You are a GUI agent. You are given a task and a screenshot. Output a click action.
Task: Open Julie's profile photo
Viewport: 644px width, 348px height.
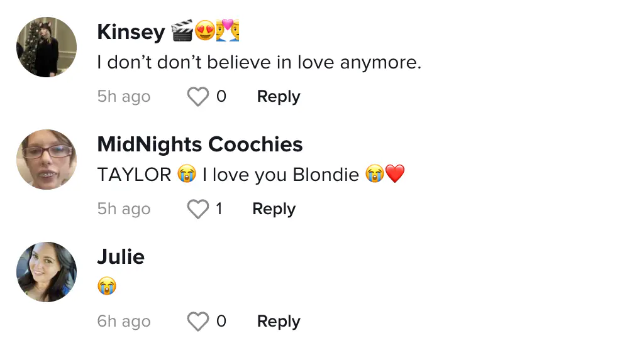pyautogui.click(x=47, y=272)
